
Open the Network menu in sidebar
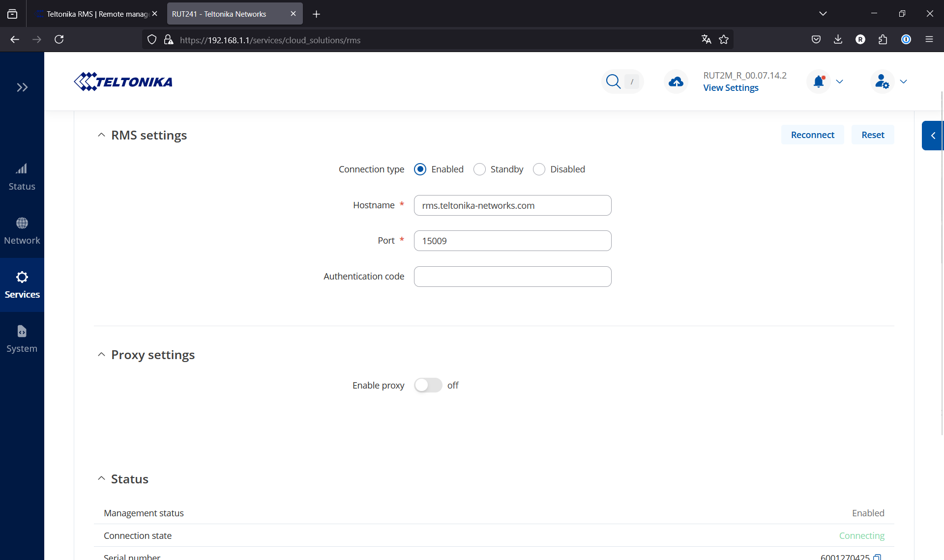coord(22,231)
